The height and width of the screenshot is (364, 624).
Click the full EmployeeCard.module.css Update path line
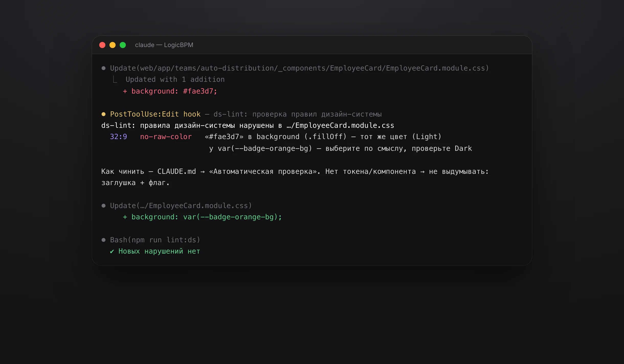299,68
